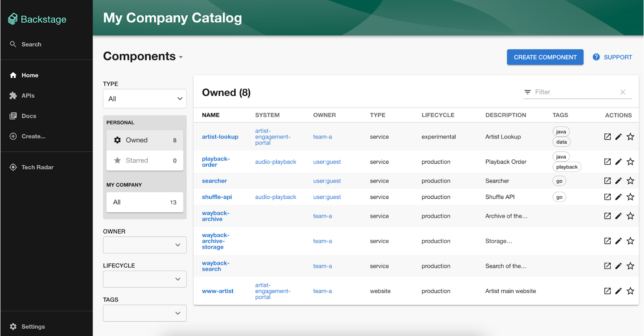The height and width of the screenshot is (336, 644).
Task: Open the Type dropdown showing All
Action: click(145, 99)
